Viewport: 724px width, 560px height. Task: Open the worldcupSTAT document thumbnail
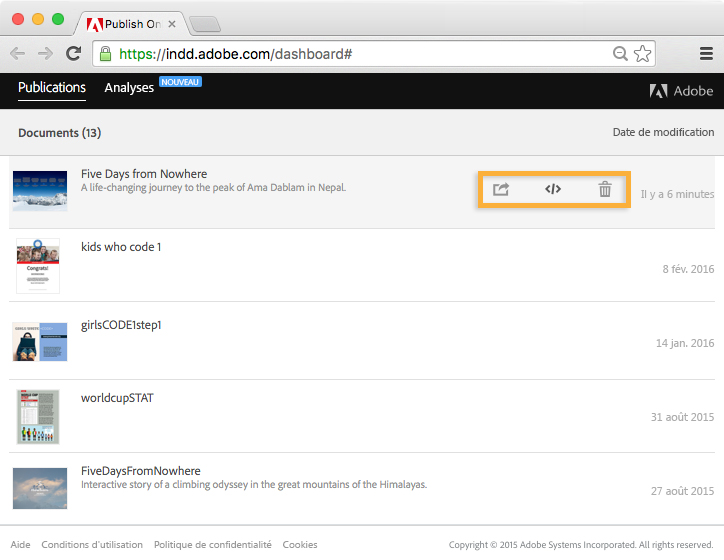point(38,416)
